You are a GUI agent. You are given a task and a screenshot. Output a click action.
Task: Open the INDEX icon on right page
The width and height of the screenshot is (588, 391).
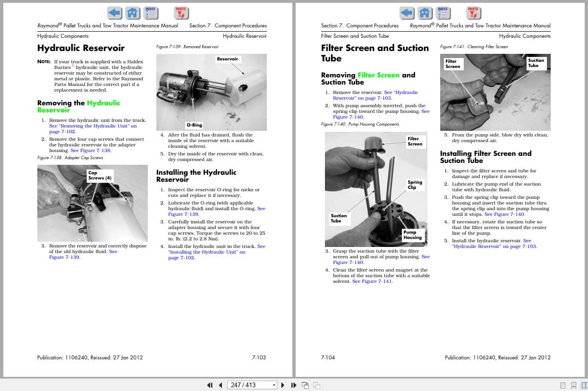443,13
